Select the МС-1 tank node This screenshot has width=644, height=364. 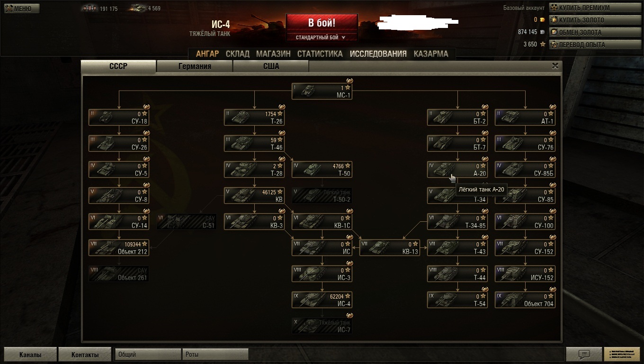pos(322,91)
